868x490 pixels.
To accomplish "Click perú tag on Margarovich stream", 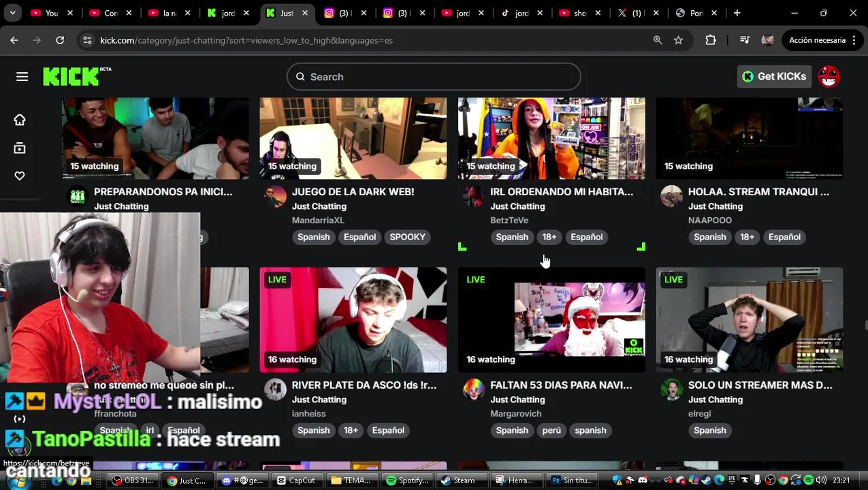I will coord(551,430).
